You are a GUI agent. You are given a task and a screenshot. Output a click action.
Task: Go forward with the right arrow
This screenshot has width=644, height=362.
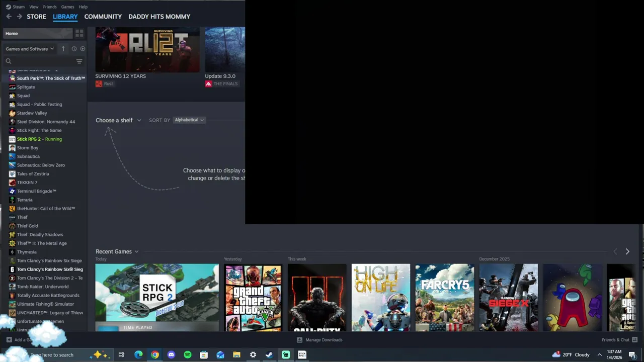(19, 17)
